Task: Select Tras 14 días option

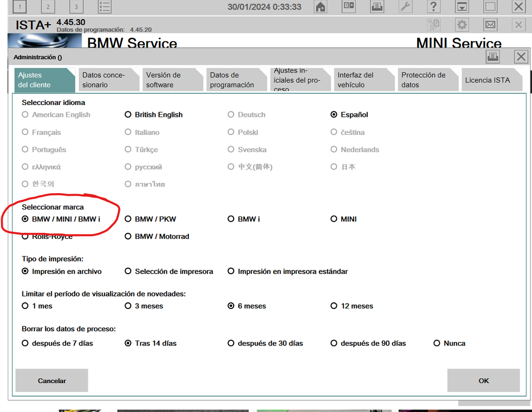Action: tap(151, 344)
